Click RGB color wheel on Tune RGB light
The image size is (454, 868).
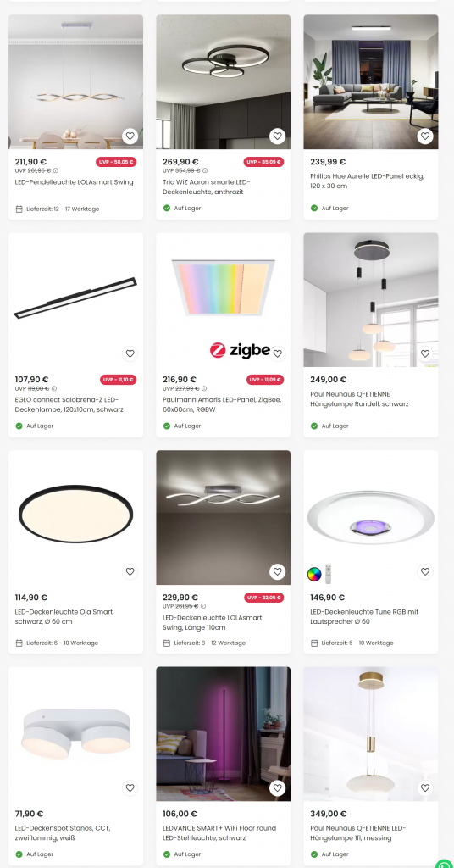(314, 574)
